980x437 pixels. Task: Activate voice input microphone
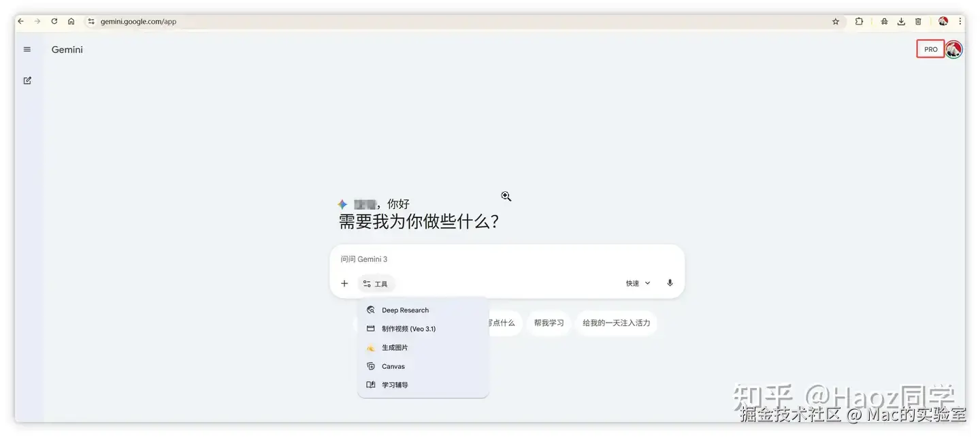click(x=670, y=283)
